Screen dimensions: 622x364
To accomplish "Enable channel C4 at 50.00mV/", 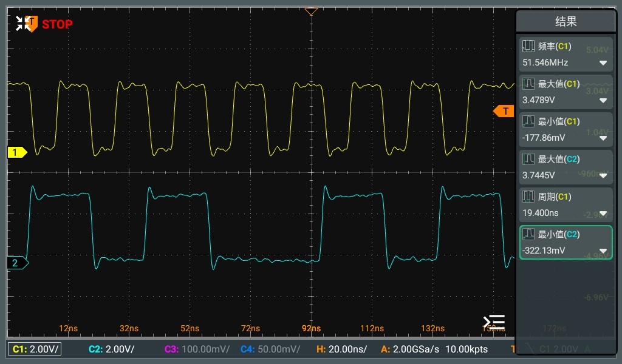I will pyautogui.click(x=270, y=349).
